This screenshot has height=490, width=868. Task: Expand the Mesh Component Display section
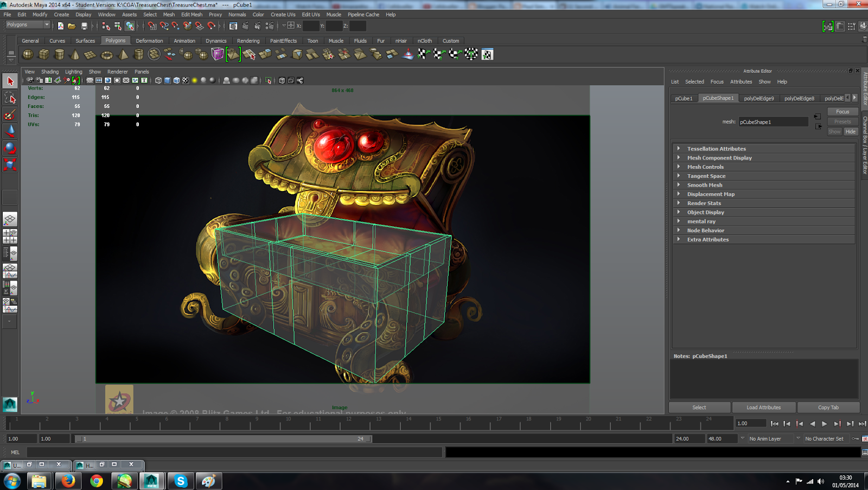[763, 158]
